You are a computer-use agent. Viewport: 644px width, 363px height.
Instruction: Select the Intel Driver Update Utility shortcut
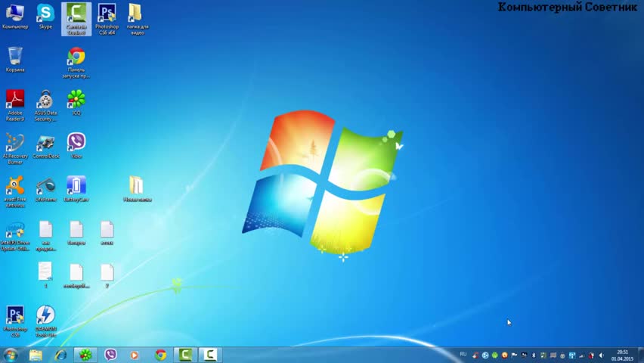click(x=15, y=237)
